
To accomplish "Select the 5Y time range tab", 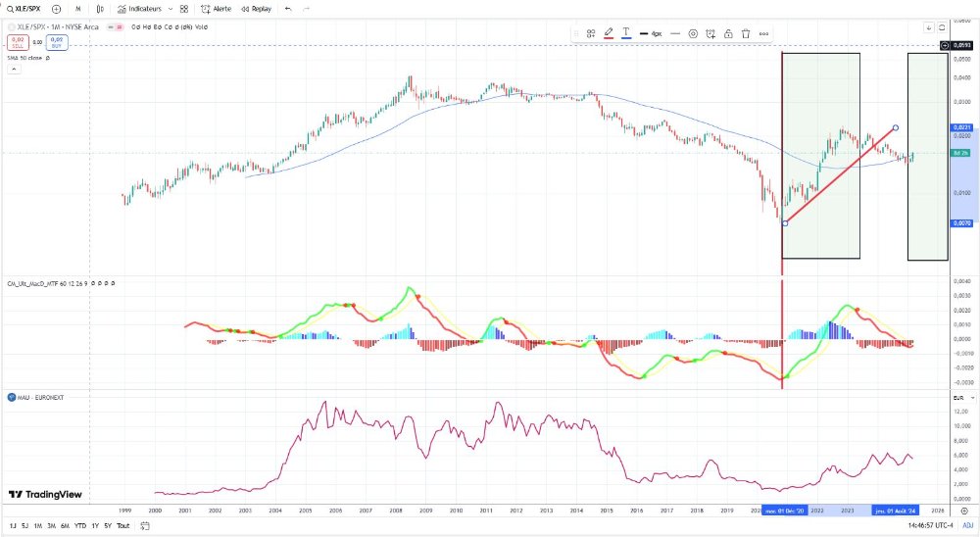I will tap(107, 525).
